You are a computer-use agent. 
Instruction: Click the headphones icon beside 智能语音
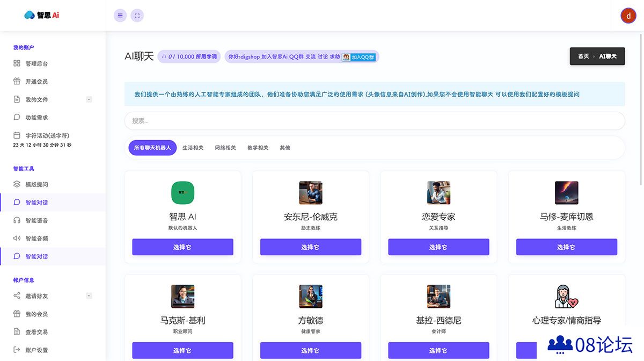click(x=17, y=220)
